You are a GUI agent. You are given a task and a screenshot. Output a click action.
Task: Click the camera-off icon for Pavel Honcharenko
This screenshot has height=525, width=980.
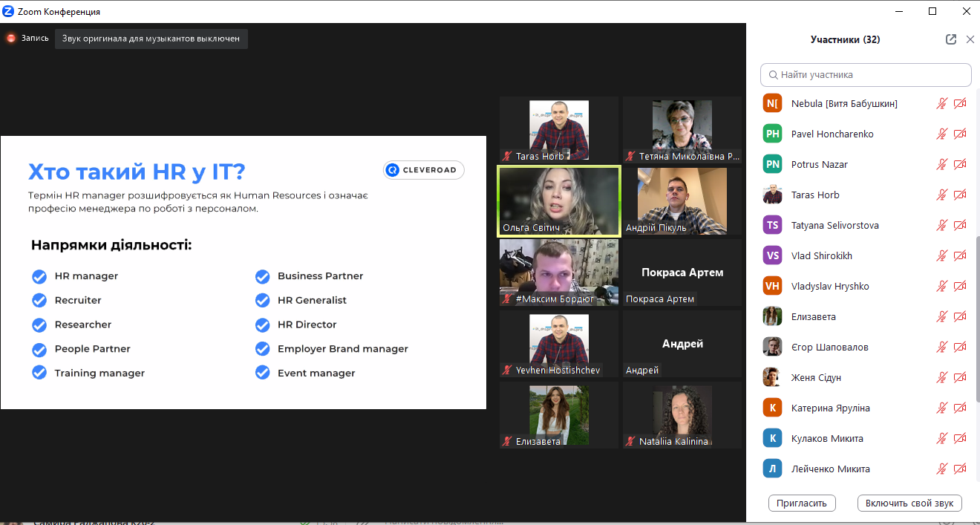point(960,134)
